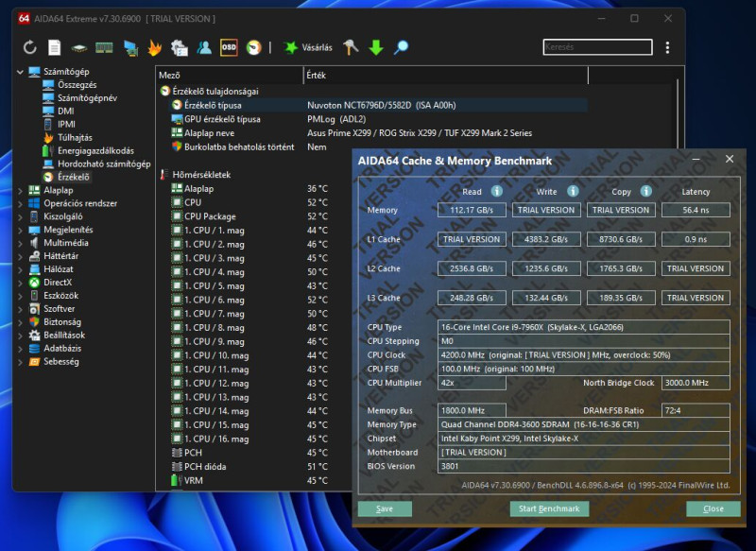Start the System Stability Test flame icon
The image size is (756, 551).
coord(154,47)
